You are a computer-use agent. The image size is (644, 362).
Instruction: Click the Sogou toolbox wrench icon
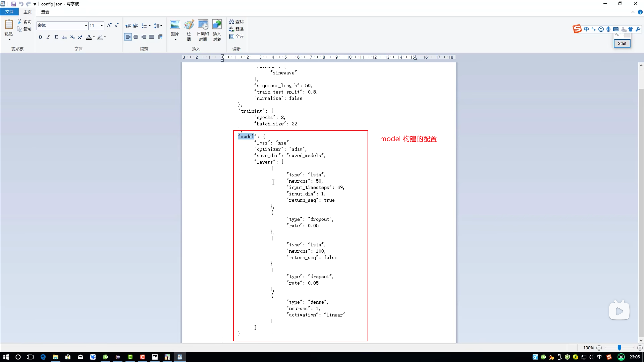click(638, 29)
